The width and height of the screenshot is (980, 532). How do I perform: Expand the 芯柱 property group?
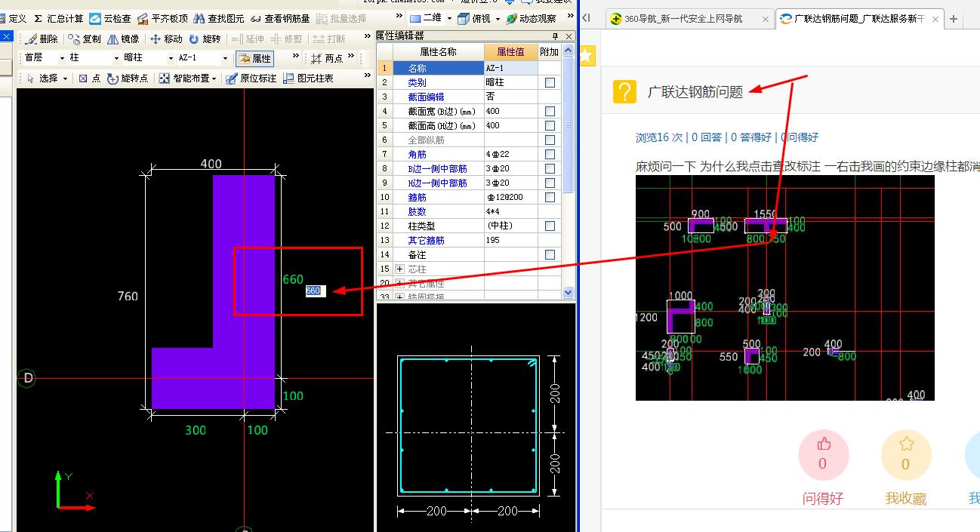pos(399,269)
